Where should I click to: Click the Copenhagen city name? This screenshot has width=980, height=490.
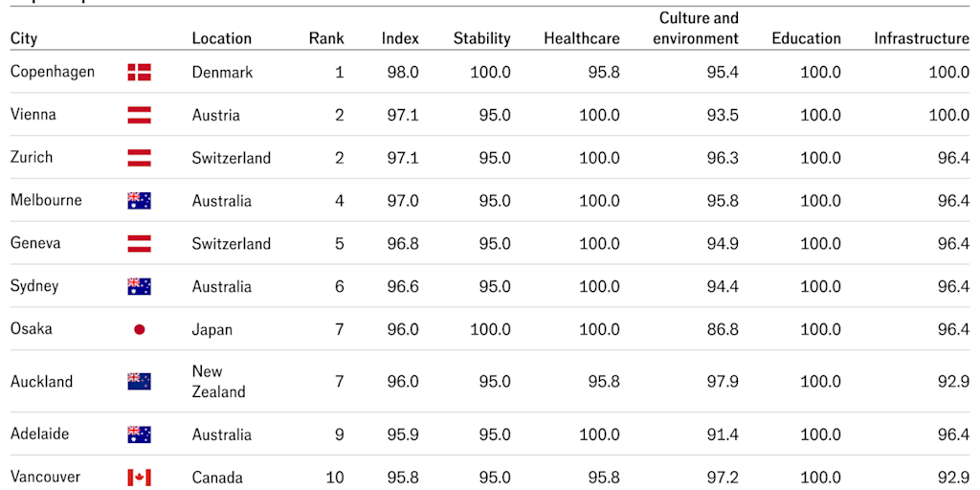(x=53, y=72)
